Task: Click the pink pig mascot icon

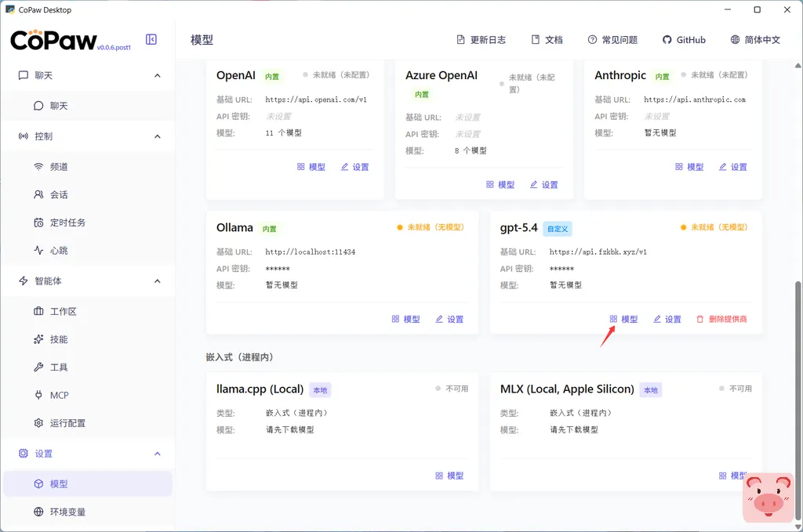Action: click(768, 498)
